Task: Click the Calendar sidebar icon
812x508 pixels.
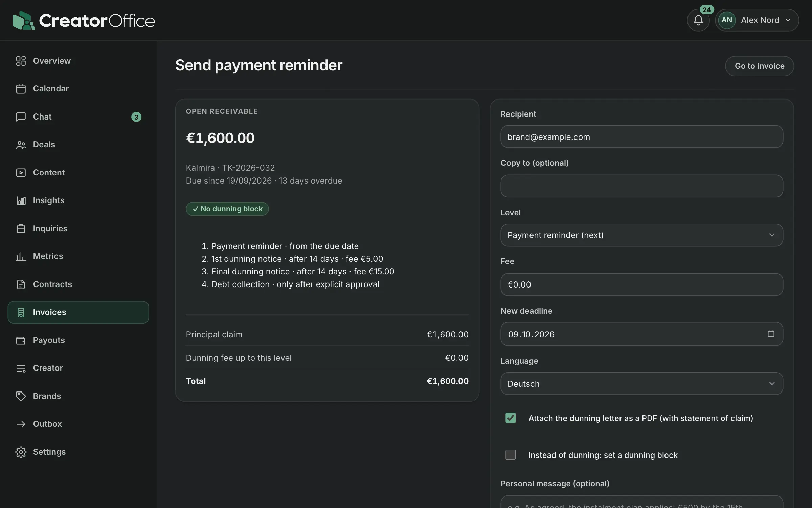Action: point(21,89)
